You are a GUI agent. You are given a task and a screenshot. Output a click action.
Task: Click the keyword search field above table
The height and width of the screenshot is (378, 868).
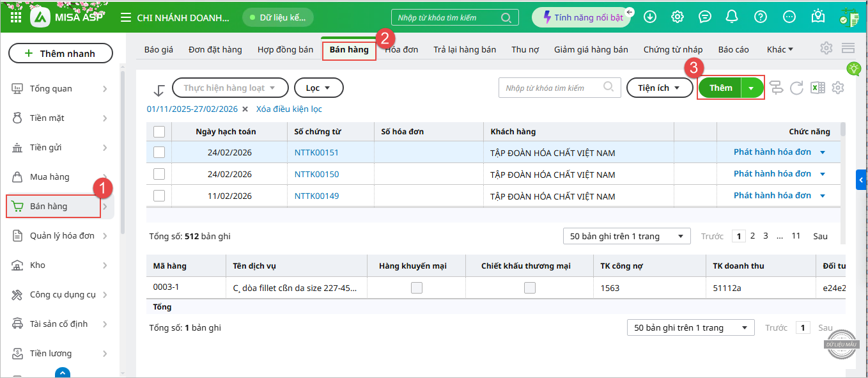552,88
